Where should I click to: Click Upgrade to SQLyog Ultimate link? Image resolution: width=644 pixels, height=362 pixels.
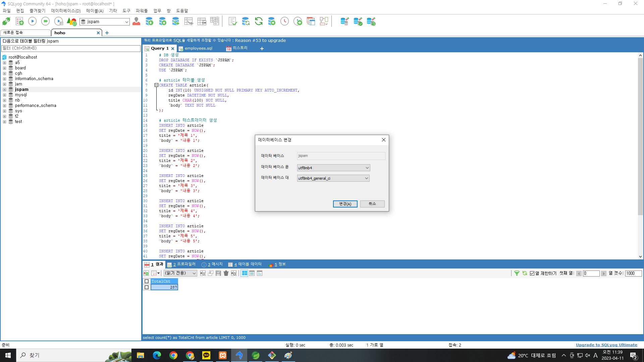(606, 345)
